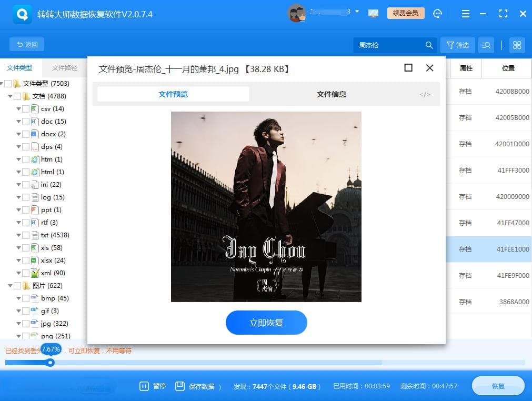Screen dimensions: 532x401
Task: Open the user avatar profile
Action: [x=297, y=13]
